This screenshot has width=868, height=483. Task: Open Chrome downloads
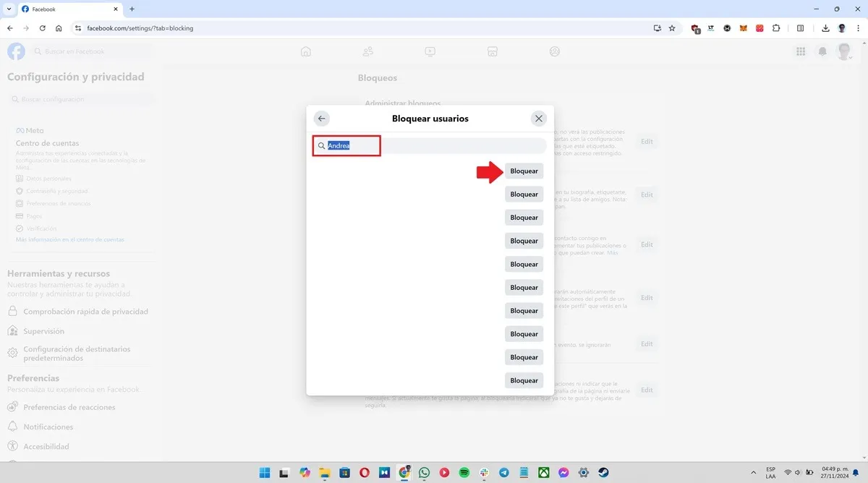pos(825,28)
